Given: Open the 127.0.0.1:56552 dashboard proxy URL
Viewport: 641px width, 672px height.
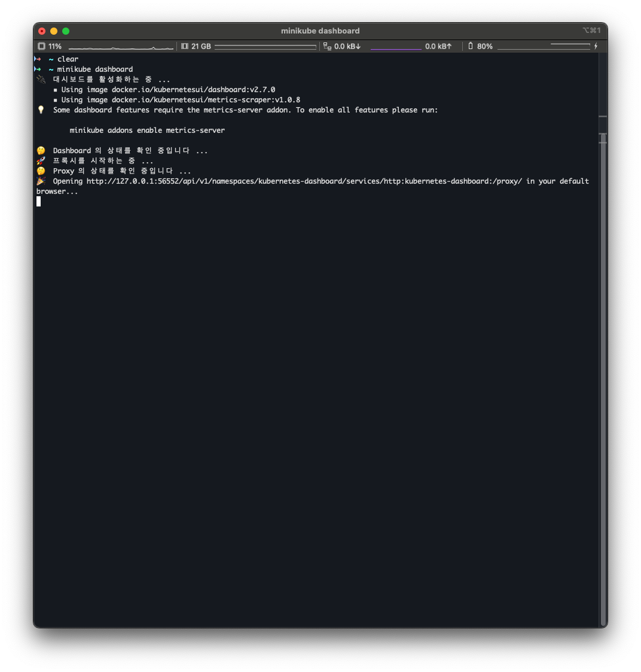Looking at the screenshot, I should (x=304, y=181).
